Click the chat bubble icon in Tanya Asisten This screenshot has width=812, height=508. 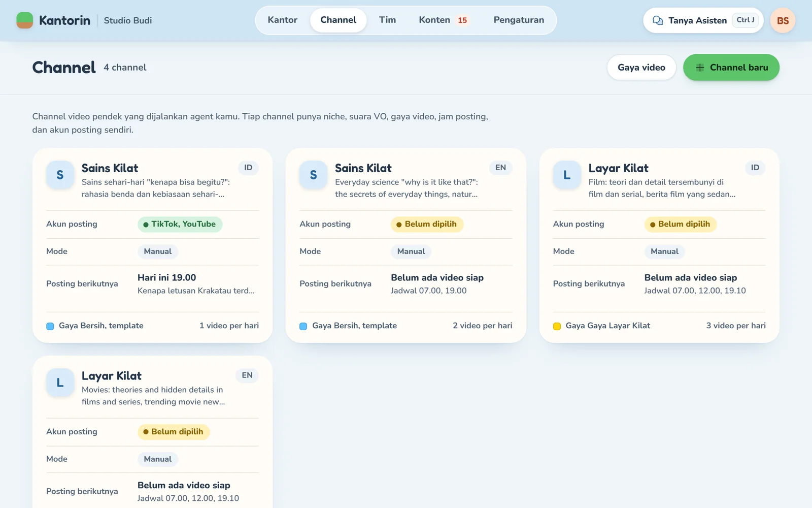pos(658,20)
